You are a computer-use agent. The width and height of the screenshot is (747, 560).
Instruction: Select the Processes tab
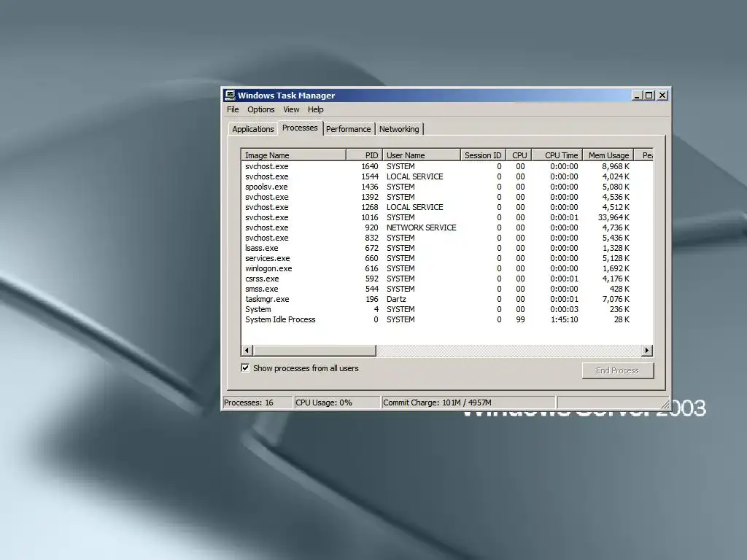[x=300, y=128]
